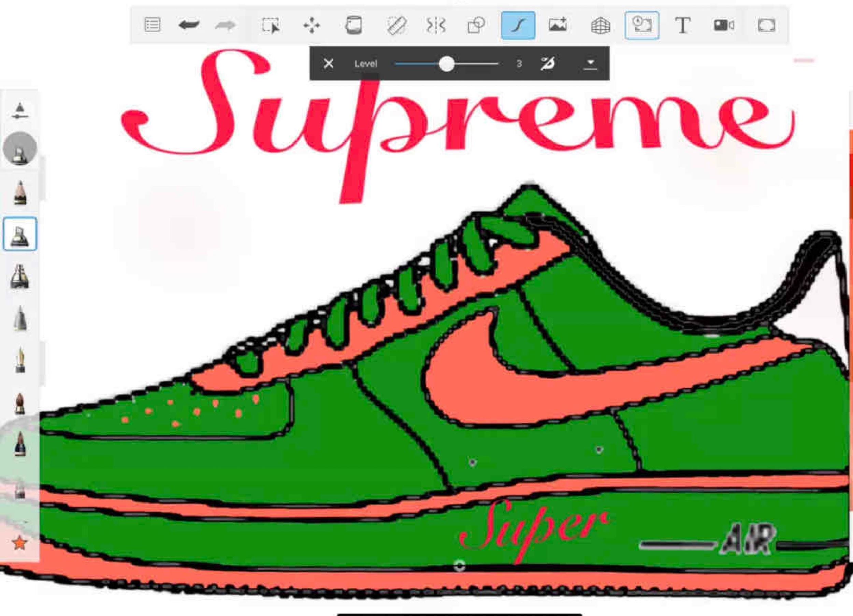Disable pen-only steady stroke toggle
Image resolution: width=853 pixels, height=616 pixels.
click(x=547, y=63)
